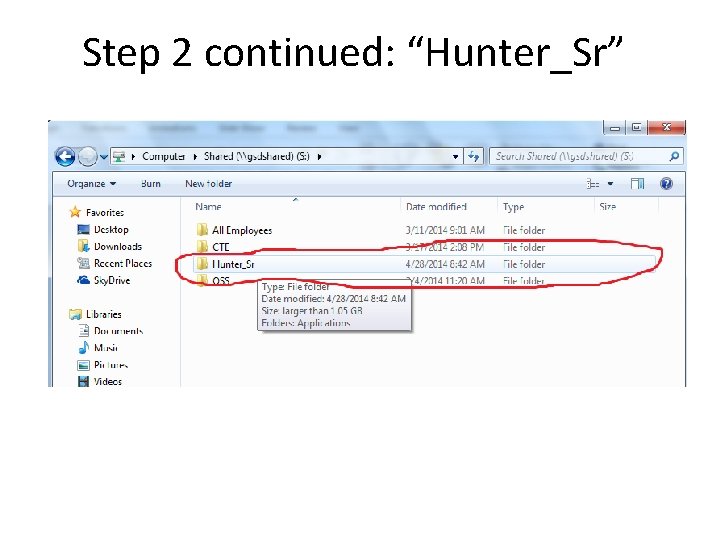
Task: Sort by the Size column header
Action: [x=608, y=207]
